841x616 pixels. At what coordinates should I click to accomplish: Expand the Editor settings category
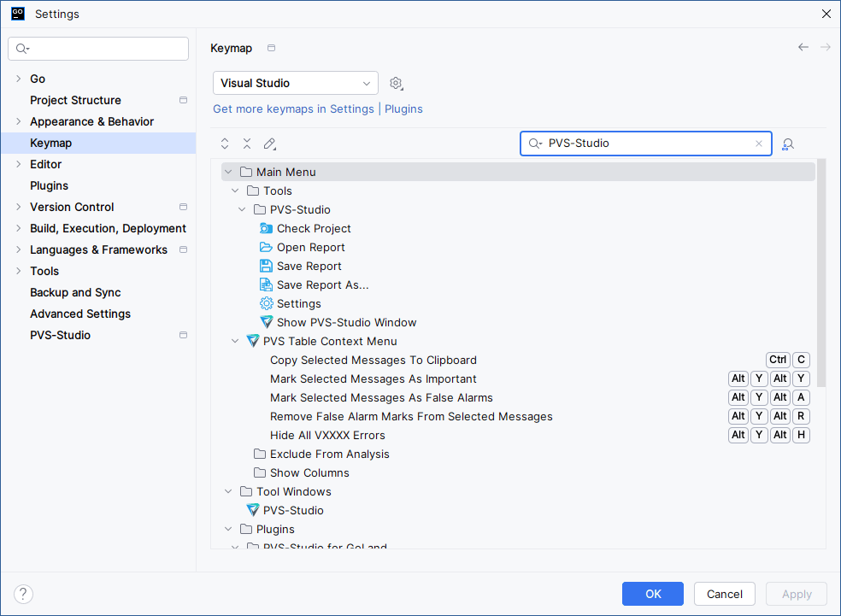(19, 164)
